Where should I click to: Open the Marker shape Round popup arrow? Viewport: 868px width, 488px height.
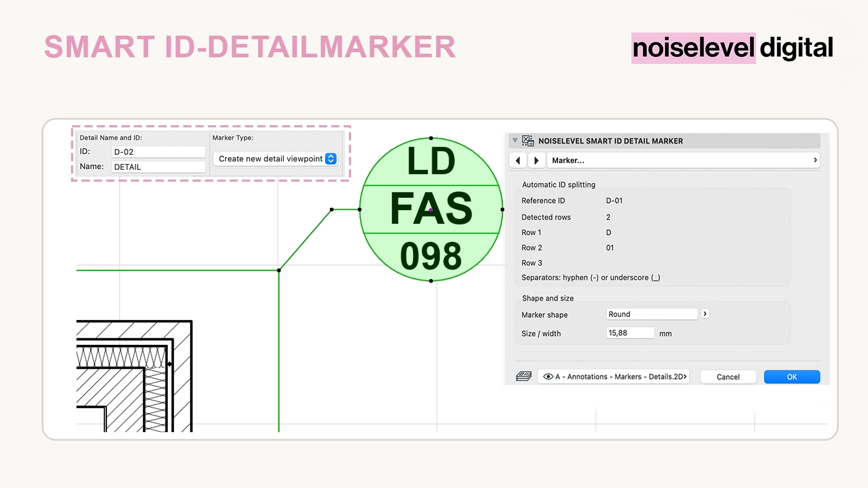tap(705, 314)
